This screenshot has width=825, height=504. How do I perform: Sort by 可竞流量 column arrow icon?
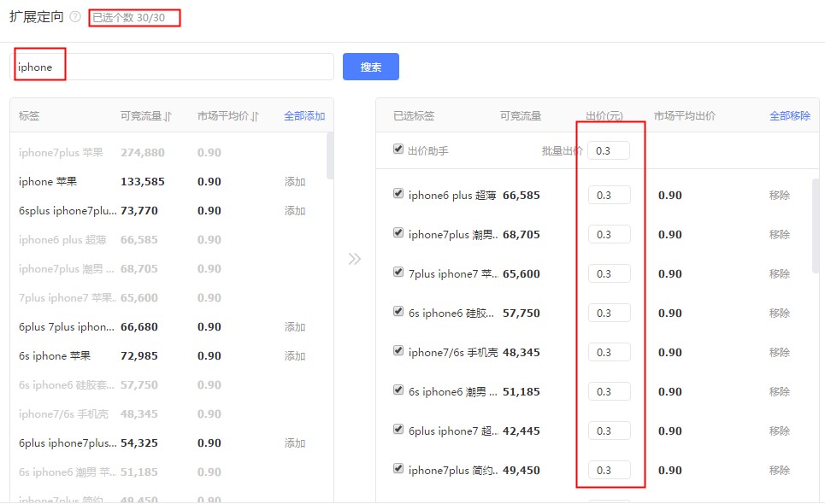[x=168, y=116]
